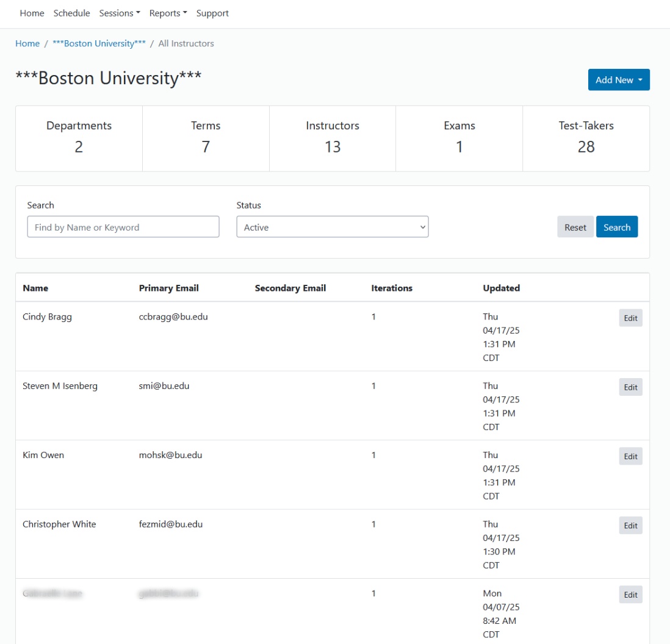This screenshot has height=644, width=670.
Task: Select the Exams summary card
Action: [x=459, y=138]
